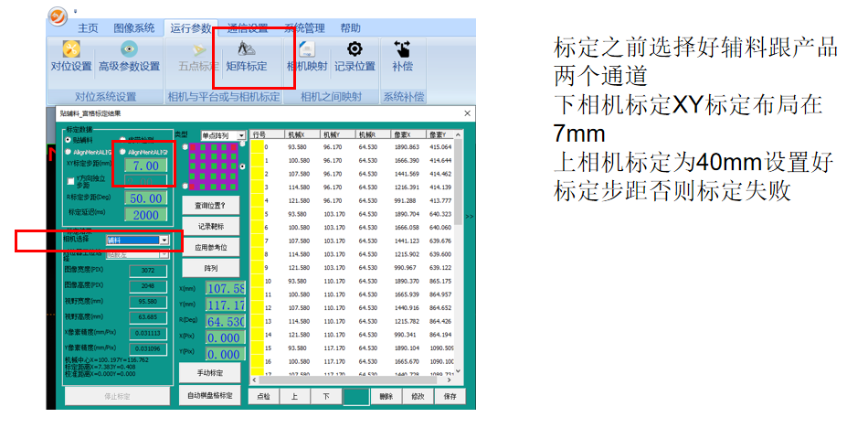Click the 手动标定 manual calibration button
Image resolution: width=868 pixels, height=428 pixels.
[x=211, y=372]
